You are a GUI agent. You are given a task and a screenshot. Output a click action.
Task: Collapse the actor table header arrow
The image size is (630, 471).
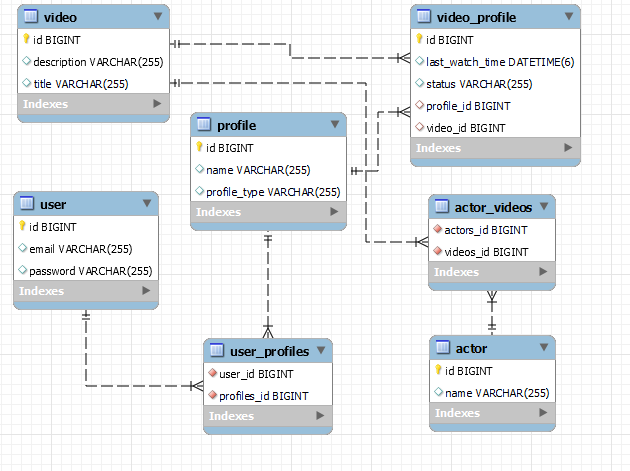(544, 347)
